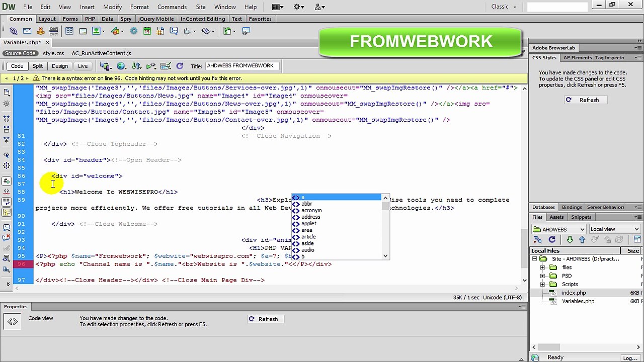Preview the page in browser

coord(121,66)
